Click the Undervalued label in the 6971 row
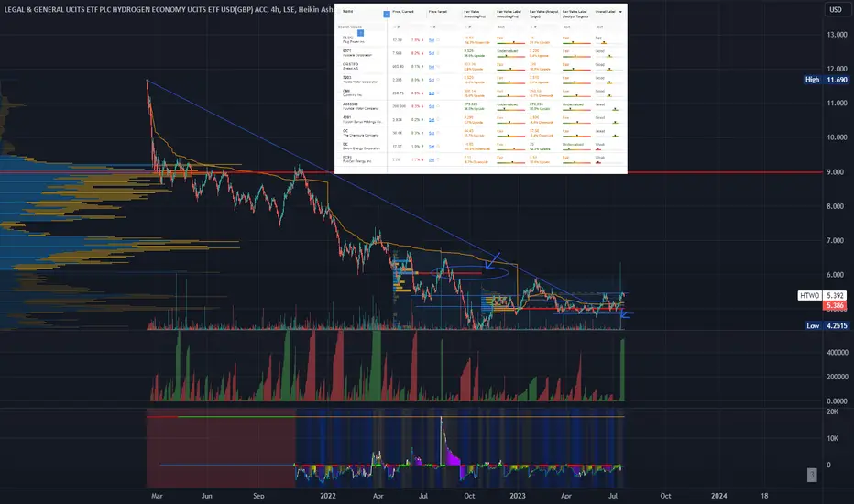854x504 pixels. (x=506, y=51)
